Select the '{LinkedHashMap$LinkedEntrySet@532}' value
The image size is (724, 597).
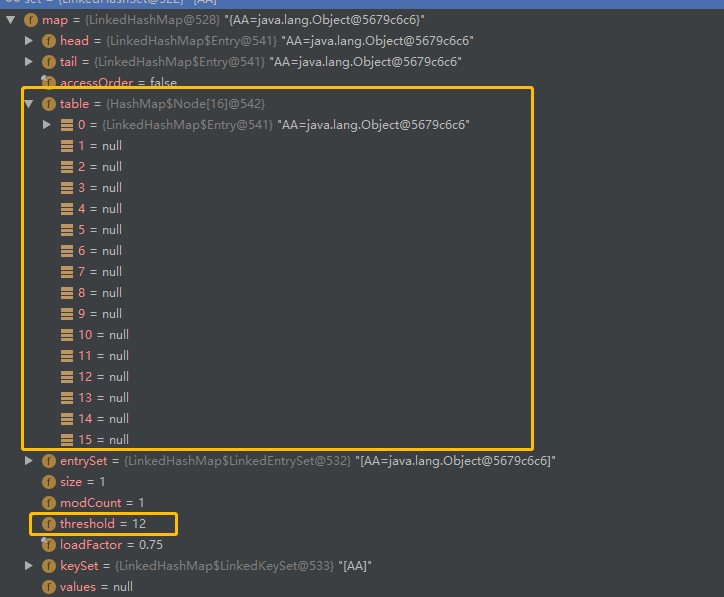click(238, 461)
